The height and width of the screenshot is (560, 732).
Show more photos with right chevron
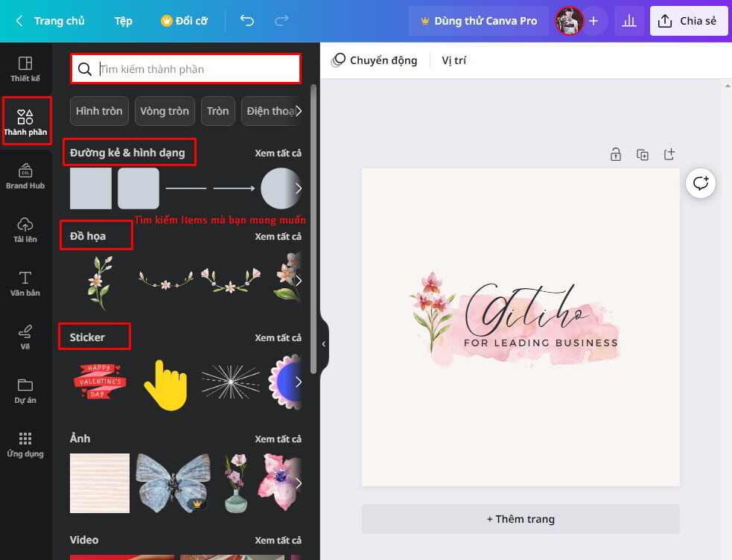coord(299,483)
